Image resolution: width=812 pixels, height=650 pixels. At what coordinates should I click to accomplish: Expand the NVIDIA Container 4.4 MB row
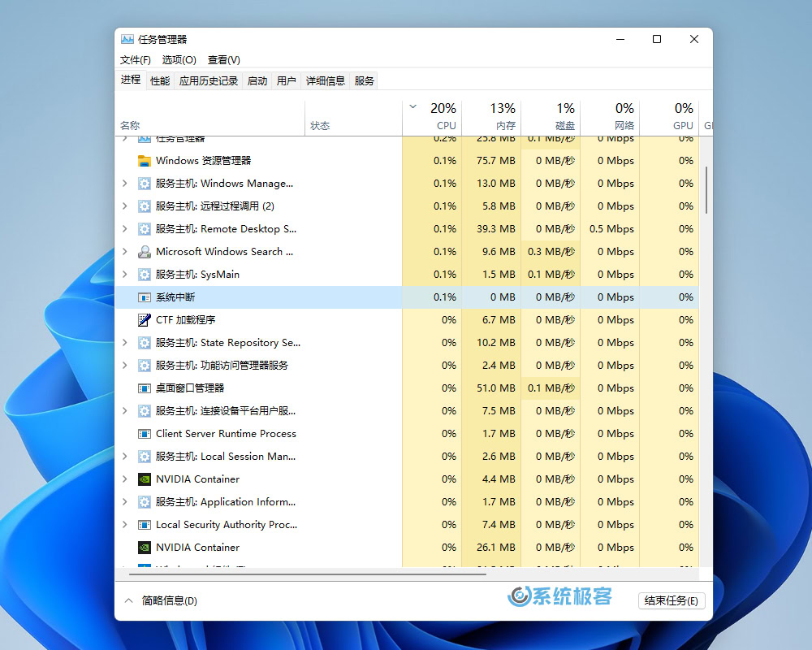[125, 479]
